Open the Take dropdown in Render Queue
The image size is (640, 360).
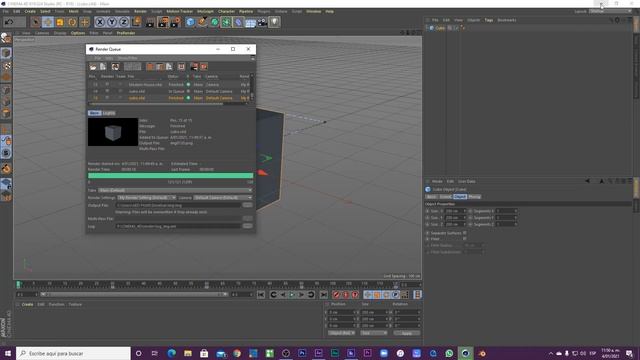point(175,190)
